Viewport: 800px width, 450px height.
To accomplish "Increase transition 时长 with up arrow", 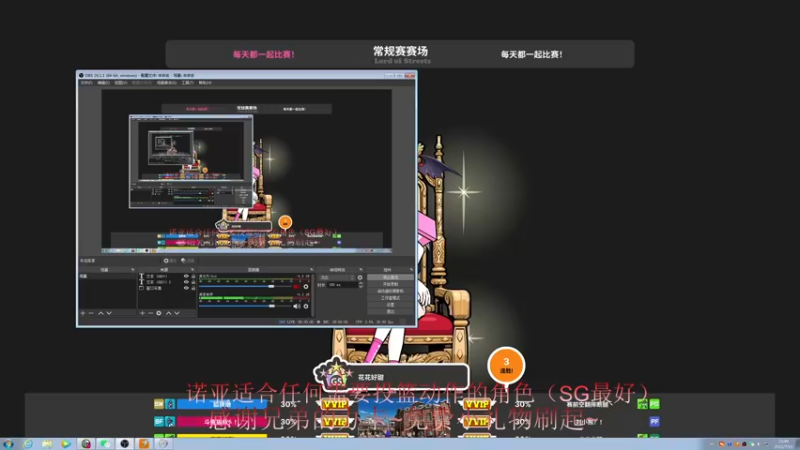I will (361, 283).
